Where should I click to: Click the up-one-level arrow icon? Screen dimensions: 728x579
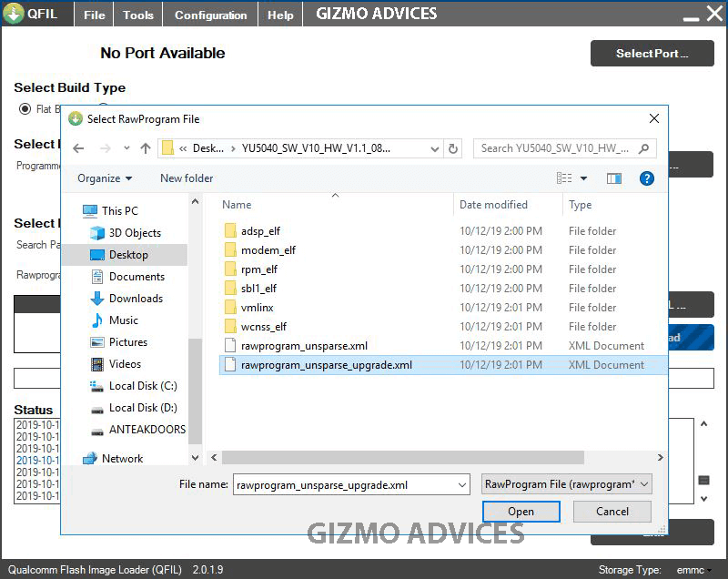(146, 148)
